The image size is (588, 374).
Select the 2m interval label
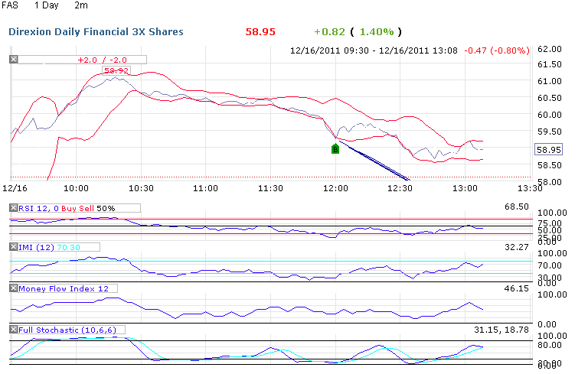pos(81,5)
